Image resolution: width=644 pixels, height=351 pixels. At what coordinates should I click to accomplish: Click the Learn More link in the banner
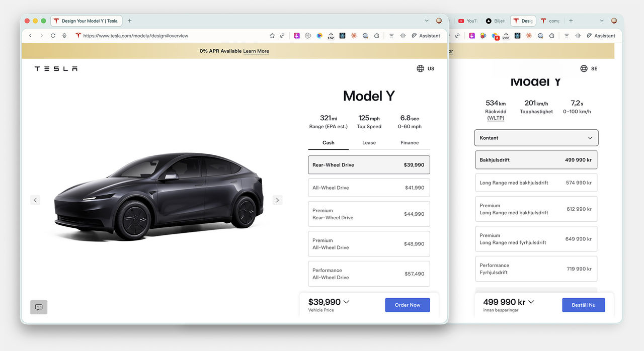pos(256,51)
